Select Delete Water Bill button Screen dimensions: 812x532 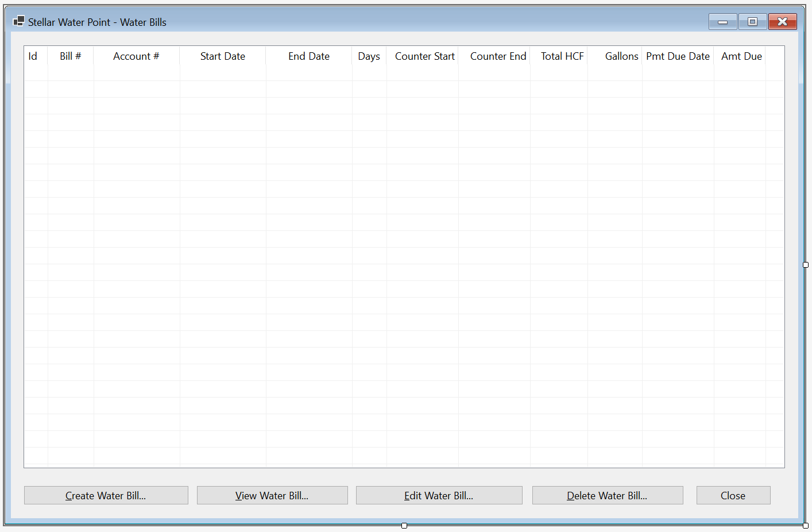coord(608,495)
